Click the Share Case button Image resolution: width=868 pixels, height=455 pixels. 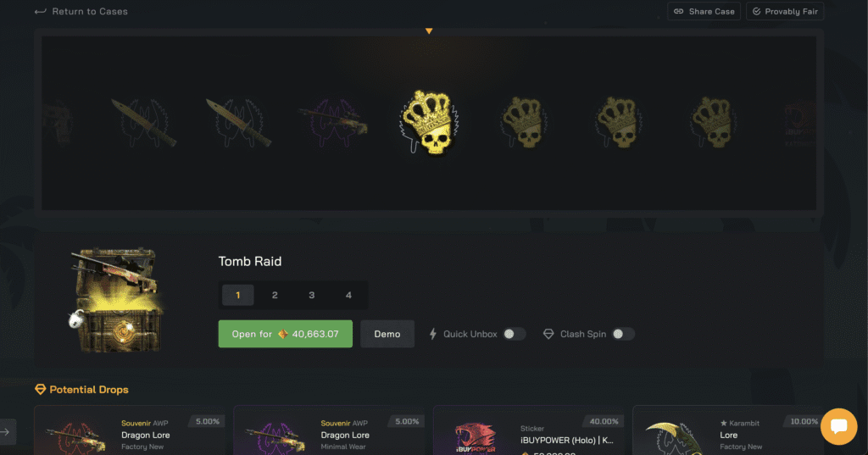pyautogui.click(x=704, y=11)
